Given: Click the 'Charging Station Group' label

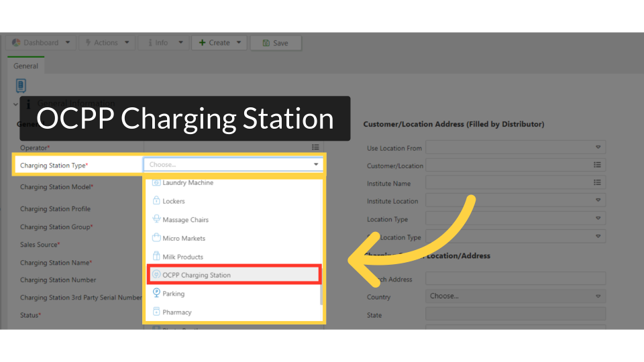Looking at the screenshot, I should (56, 227).
